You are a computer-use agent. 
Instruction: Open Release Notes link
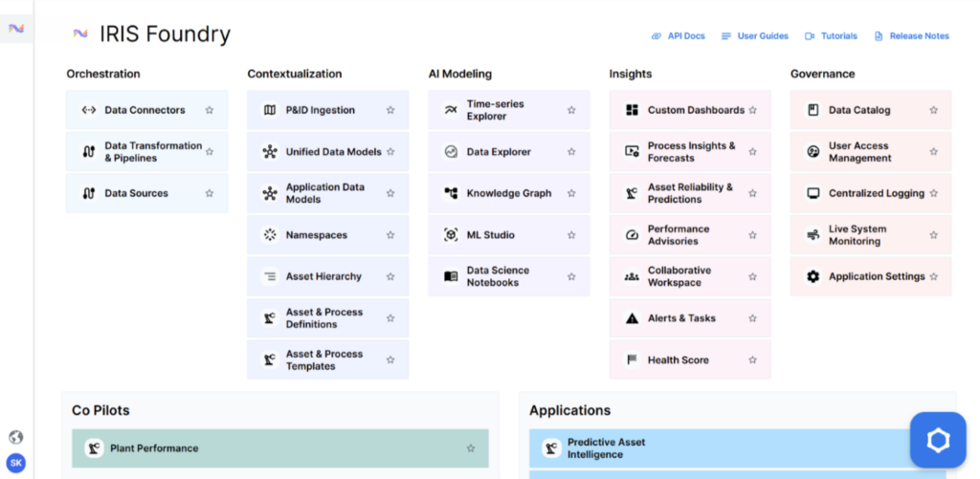(911, 36)
